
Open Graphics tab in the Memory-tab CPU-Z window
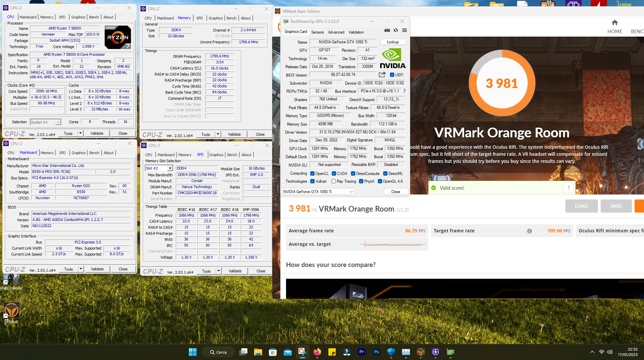215,18
